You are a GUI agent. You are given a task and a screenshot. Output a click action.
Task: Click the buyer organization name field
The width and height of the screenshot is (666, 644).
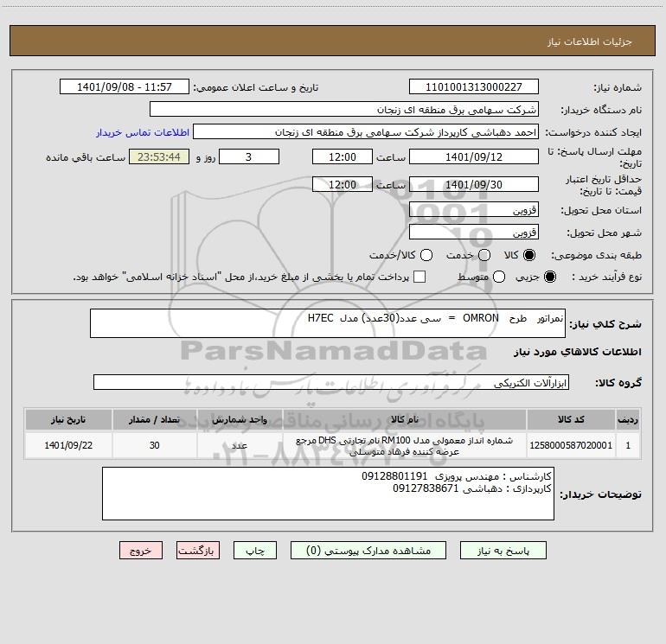[x=344, y=110]
